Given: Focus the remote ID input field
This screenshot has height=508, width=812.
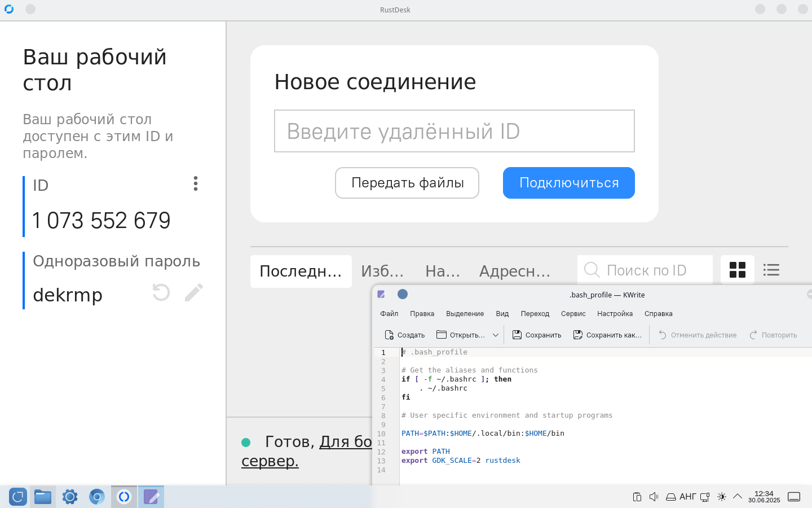Looking at the screenshot, I should coord(454,131).
